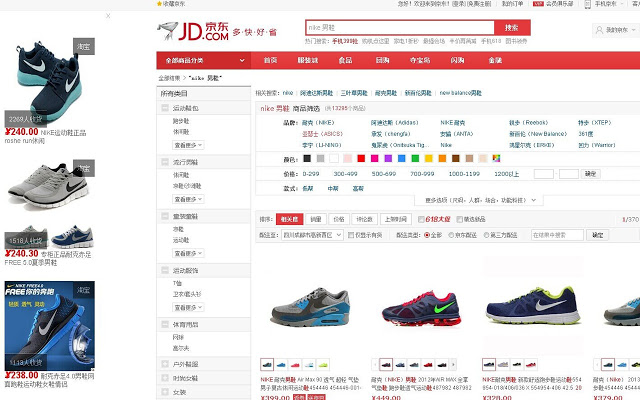The width and height of the screenshot is (640, 400).
Task: Expand the 时尚女鞋 category plus icon
Action: 165,378
